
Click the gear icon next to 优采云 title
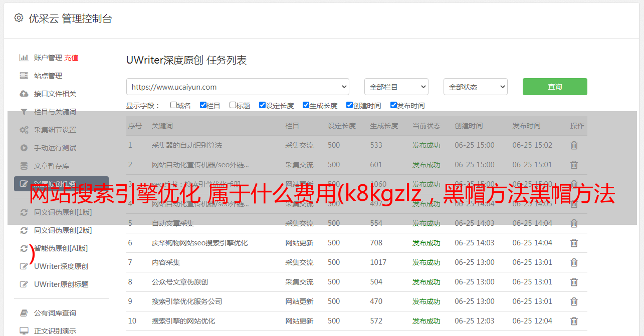tap(19, 18)
